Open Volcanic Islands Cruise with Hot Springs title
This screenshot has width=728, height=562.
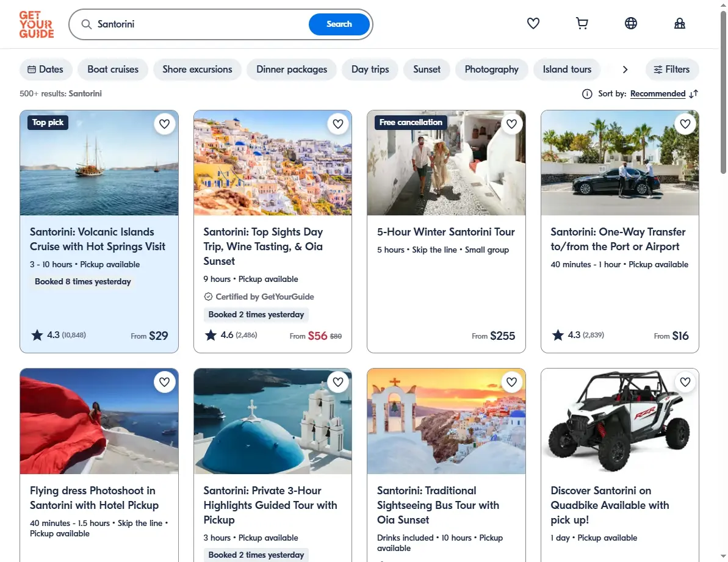click(x=98, y=239)
